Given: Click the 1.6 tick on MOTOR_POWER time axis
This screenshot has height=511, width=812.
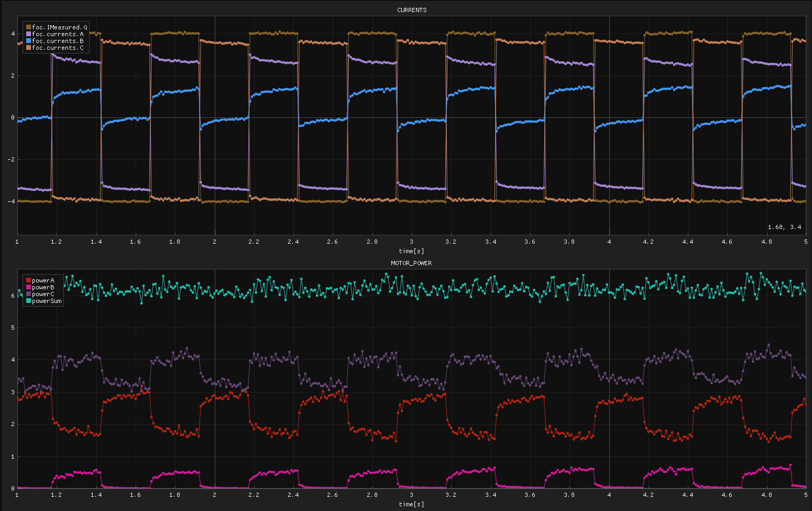Looking at the screenshot, I should tap(136, 495).
